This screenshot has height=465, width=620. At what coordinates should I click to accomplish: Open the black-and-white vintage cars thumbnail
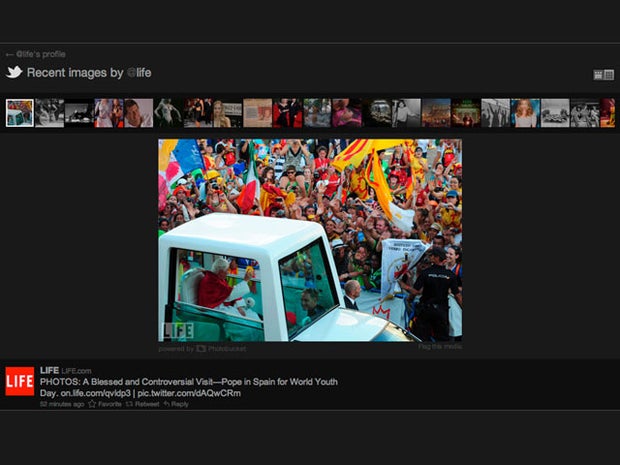(555, 113)
